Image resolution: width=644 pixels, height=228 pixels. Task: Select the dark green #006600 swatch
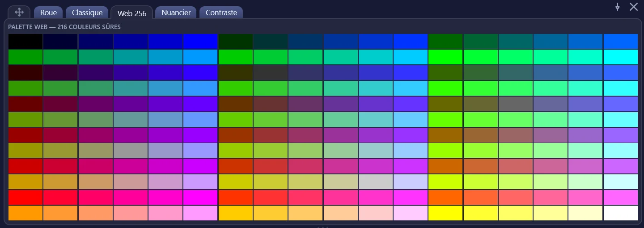coord(445,41)
